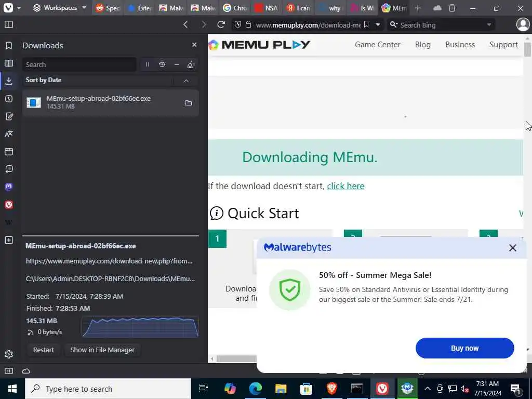Close the Downloads panel
The height and width of the screenshot is (399, 532).
(x=194, y=45)
